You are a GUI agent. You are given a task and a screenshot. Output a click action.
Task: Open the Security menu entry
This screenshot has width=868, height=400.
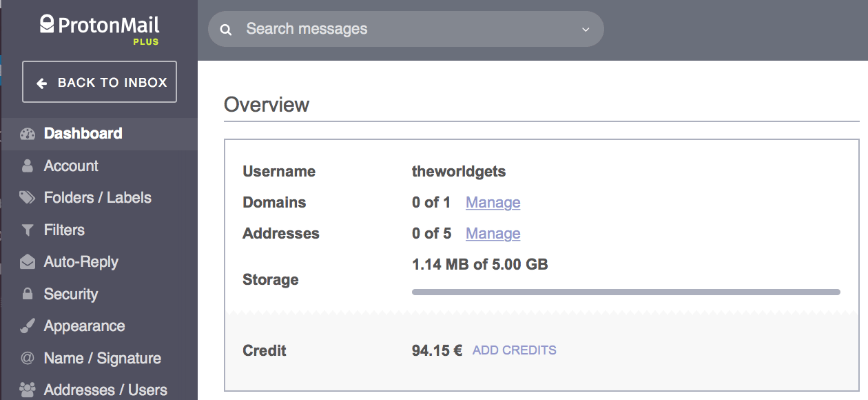coord(71,294)
